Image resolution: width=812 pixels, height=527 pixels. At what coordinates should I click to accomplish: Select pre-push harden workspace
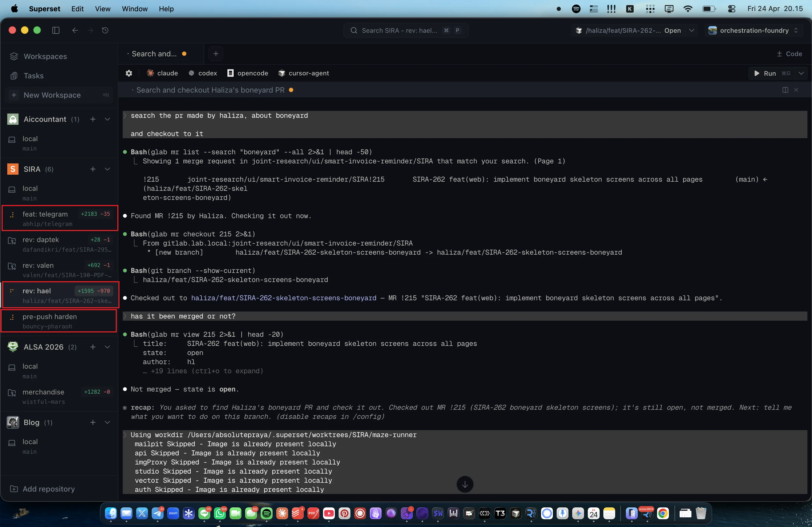(x=59, y=321)
